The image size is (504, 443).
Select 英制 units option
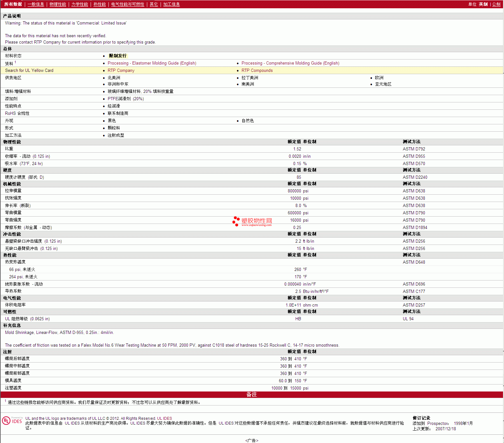tap(483, 4)
